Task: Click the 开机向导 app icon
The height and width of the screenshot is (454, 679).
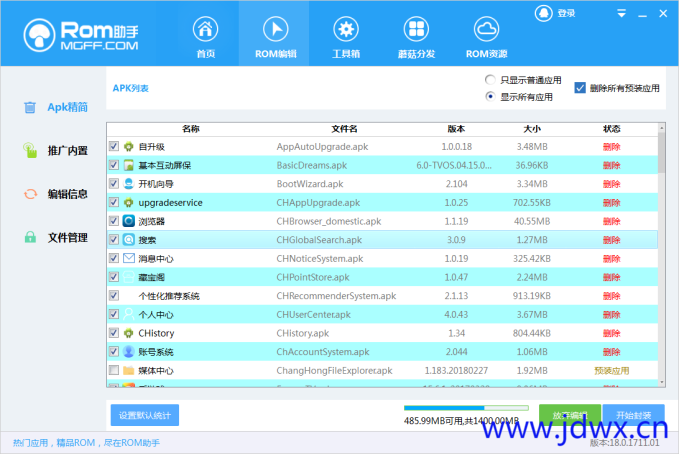Action: (129, 184)
